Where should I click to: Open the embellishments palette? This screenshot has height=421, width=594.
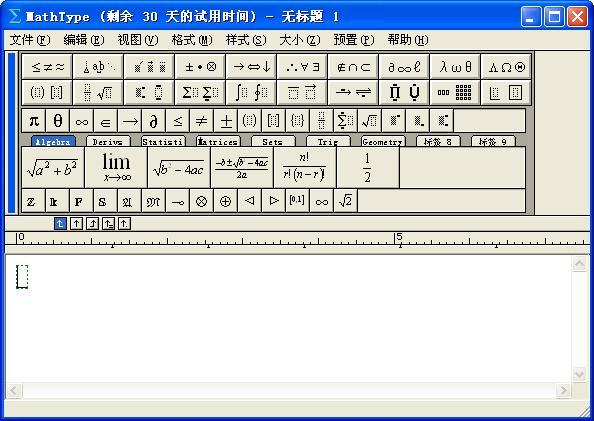149,67
